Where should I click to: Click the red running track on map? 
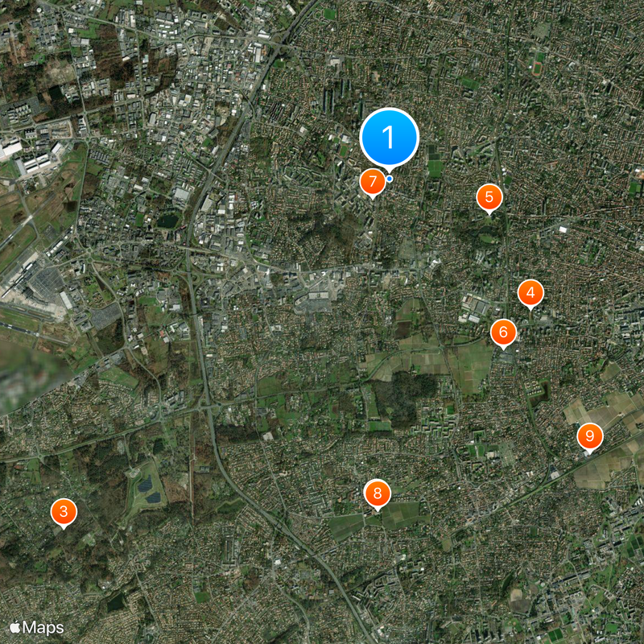[x=536, y=68]
